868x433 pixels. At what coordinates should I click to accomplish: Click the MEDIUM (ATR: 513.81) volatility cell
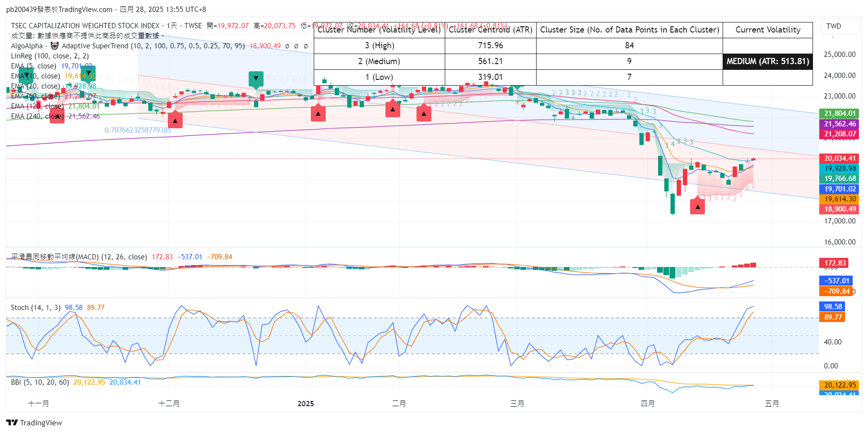tap(768, 61)
